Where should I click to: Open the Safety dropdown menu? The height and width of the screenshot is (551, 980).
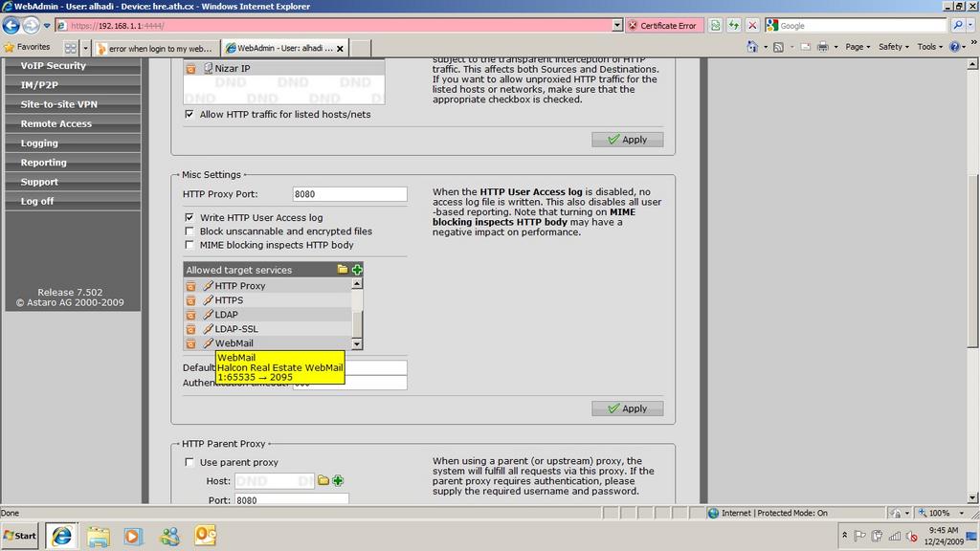tap(894, 47)
